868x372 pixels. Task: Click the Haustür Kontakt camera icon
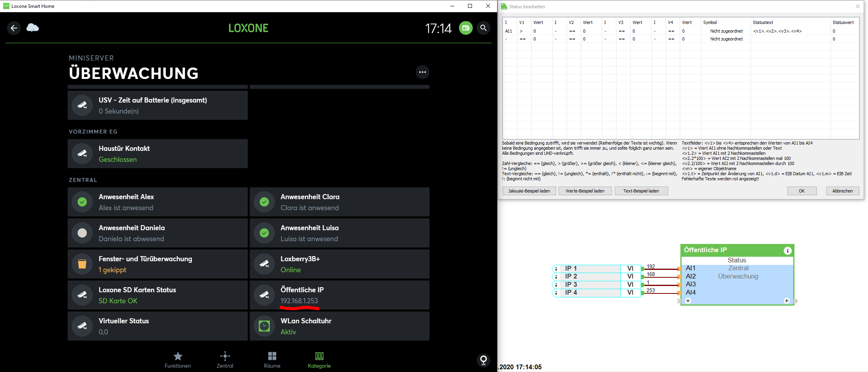(x=82, y=154)
